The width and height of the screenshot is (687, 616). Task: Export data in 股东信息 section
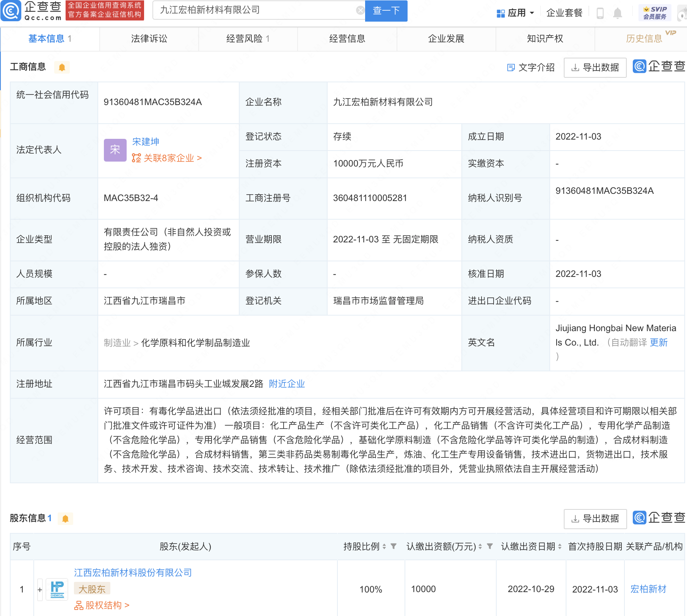pyautogui.click(x=595, y=519)
